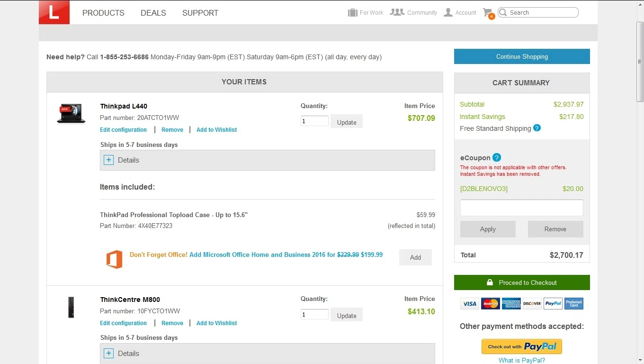Screen dimensions: 644x364
Task: Open the Community link
Action: (x=422, y=13)
